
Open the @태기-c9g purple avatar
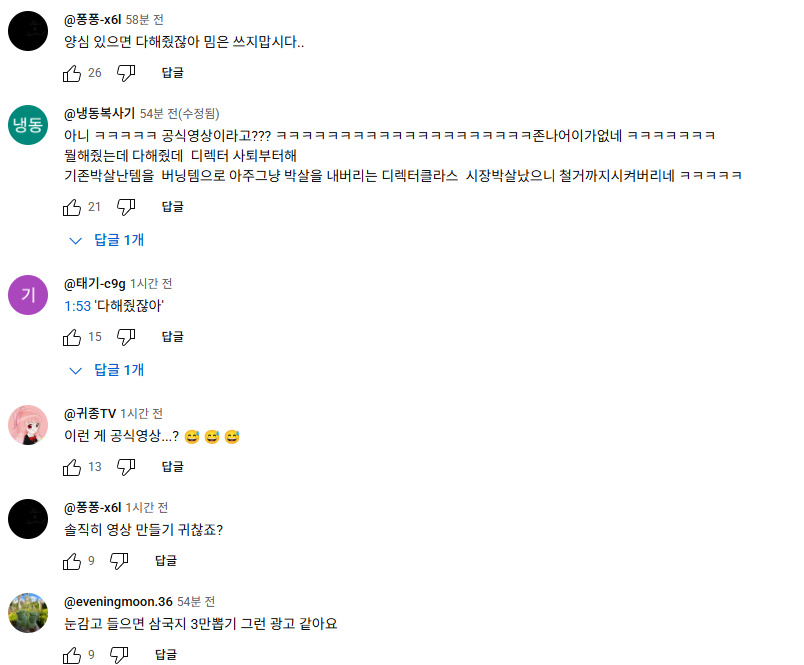[x=28, y=295]
